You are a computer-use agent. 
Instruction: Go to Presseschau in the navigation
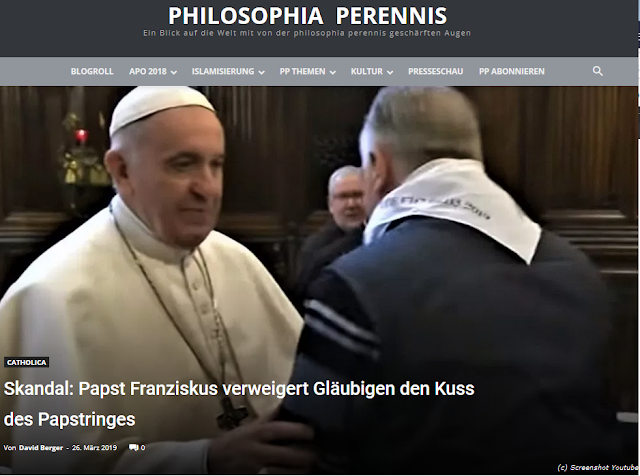436,71
